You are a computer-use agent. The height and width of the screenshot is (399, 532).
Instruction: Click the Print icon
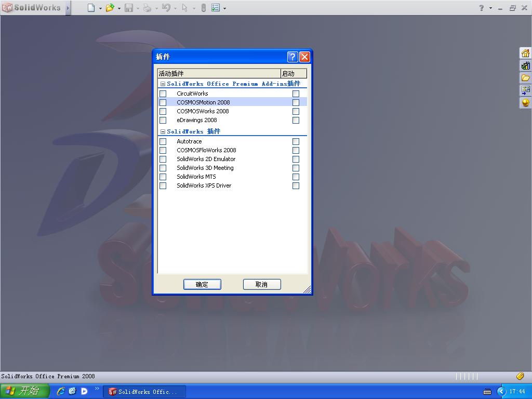click(x=147, y=7)
